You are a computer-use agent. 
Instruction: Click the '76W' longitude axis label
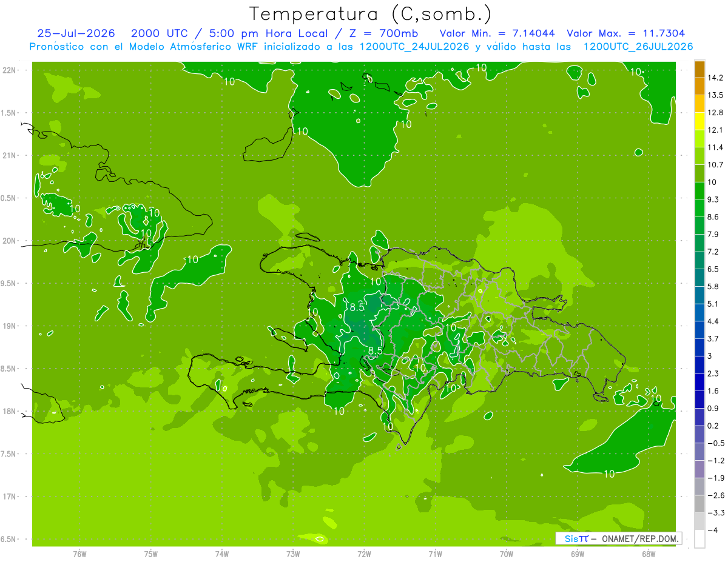coord(79,554)
